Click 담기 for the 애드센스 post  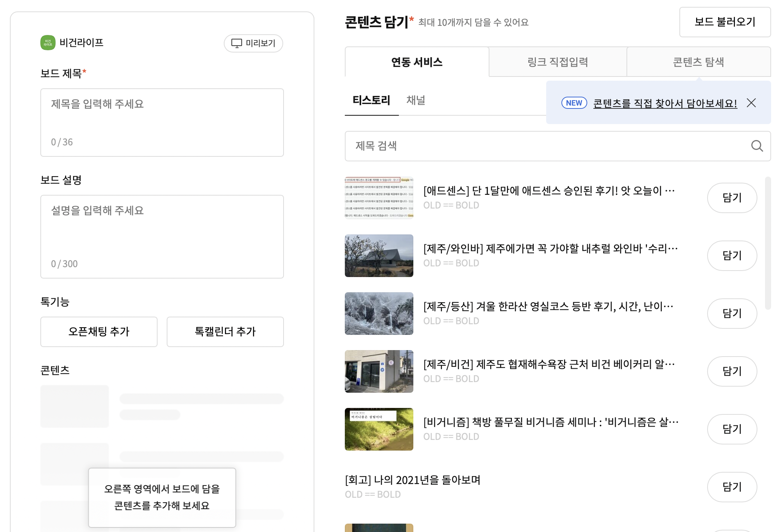pos(732,198)
